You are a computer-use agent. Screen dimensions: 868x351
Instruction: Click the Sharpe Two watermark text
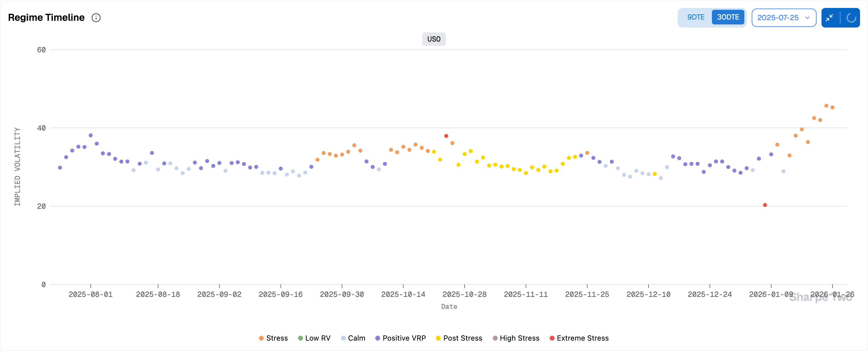821,297
